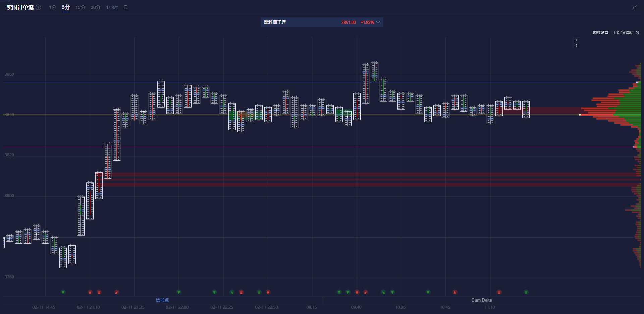Open 自定义量价 custom volume-price
The width and height of the screenshot is (644, 314).
coord(624,33)
